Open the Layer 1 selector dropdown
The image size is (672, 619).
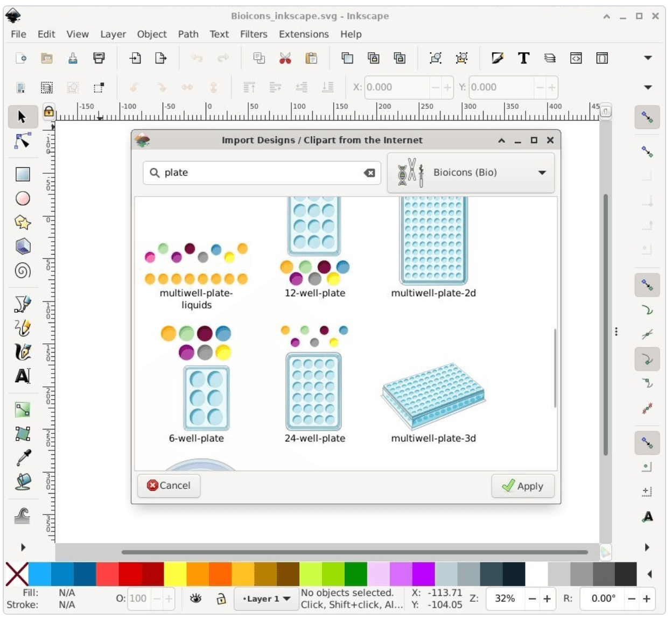(x=267, y=599)
